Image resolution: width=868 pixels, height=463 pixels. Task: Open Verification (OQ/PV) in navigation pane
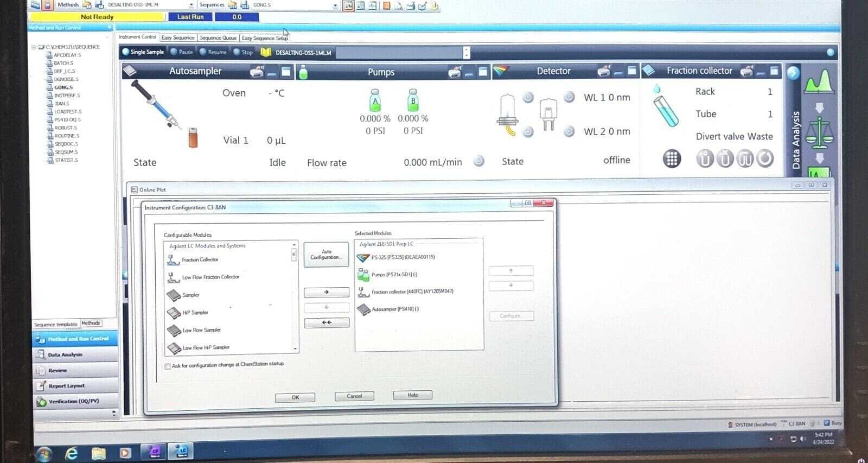[75, 402]
